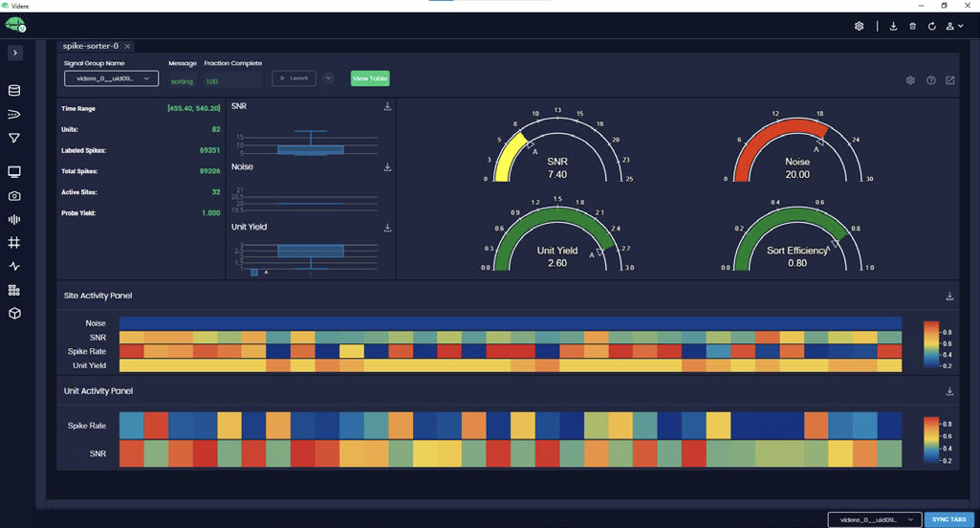Image resolution: width=980 pixels, height=528 pixels.
Task: Click the Units value 82
Action: click(x=216, y=129)
